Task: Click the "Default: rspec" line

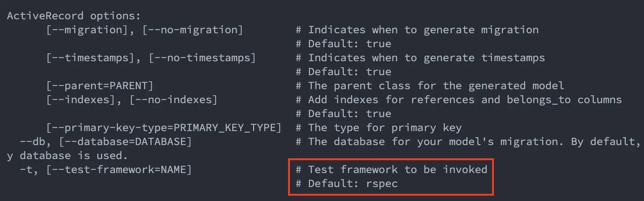Action: 353,184
